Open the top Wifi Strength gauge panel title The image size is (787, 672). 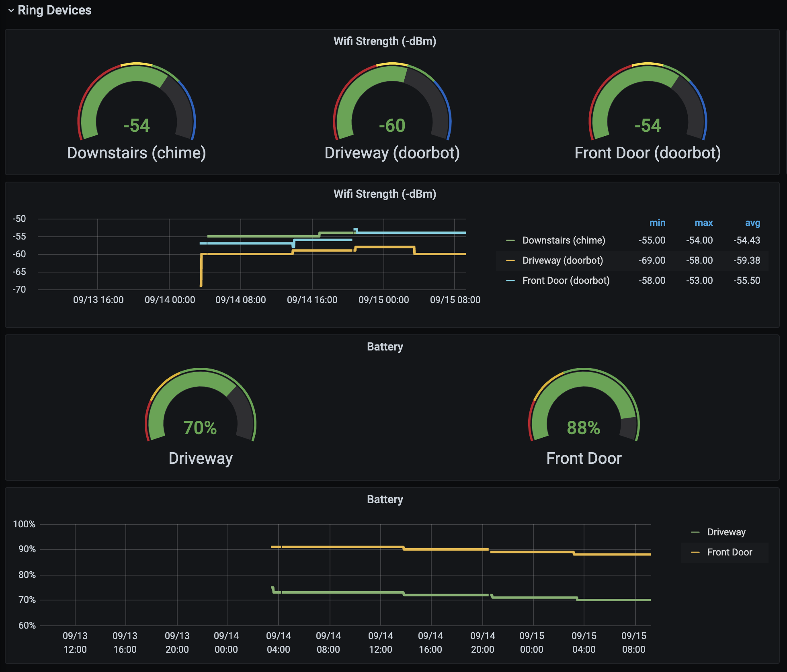pos(385,41)
